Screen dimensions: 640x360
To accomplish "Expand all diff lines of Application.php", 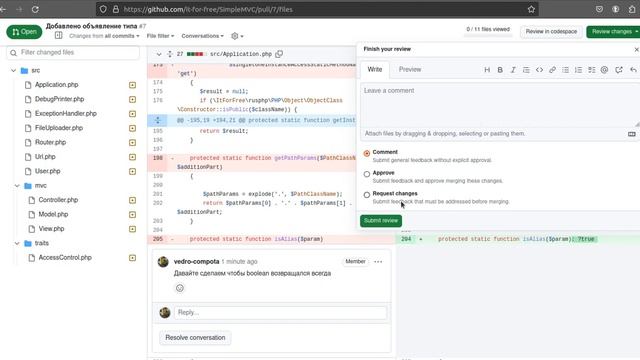I will click(170, 54).
